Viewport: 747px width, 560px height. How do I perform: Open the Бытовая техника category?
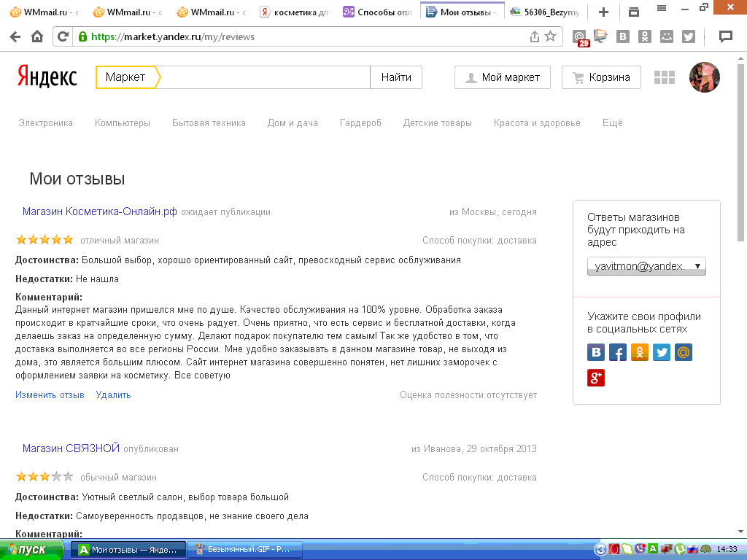click(209, 122)
